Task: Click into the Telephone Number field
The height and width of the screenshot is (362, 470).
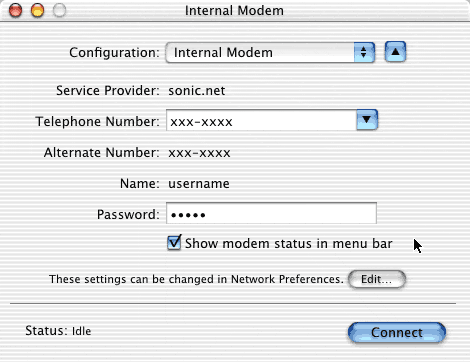Action: pos(261,120)
